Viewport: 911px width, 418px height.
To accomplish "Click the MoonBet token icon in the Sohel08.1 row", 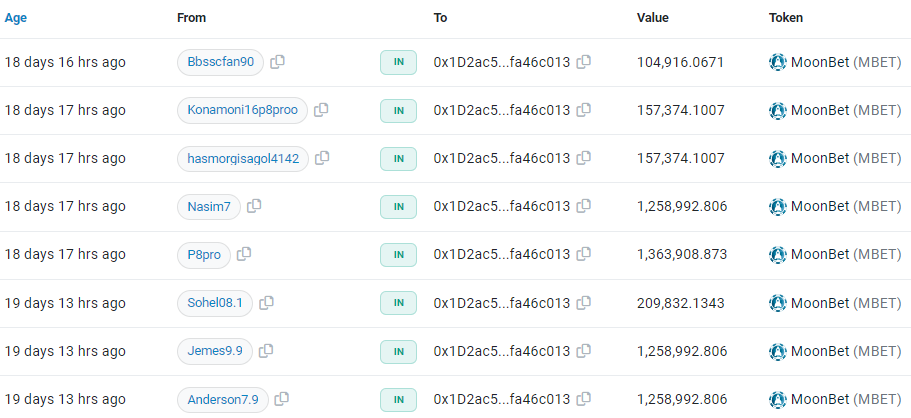I will click(777, 303).
